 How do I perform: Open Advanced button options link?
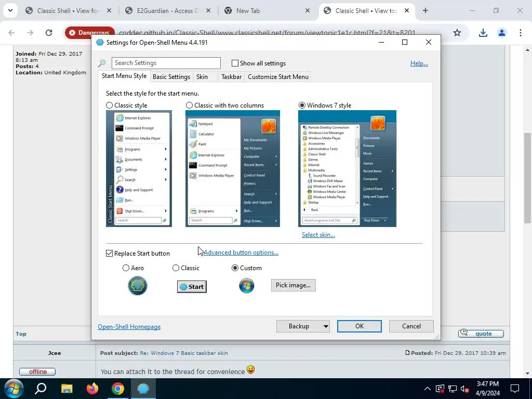pyautogui.click(x=241, y=252)
